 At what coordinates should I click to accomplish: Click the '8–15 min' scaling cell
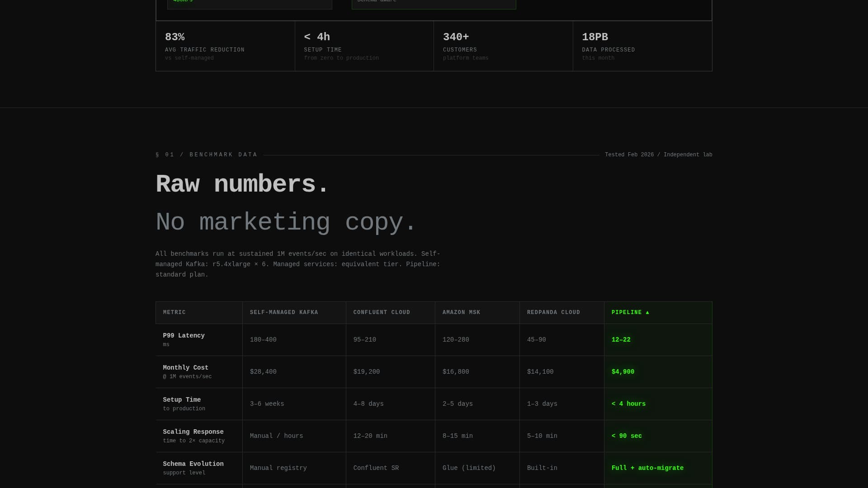pos(477,436)
